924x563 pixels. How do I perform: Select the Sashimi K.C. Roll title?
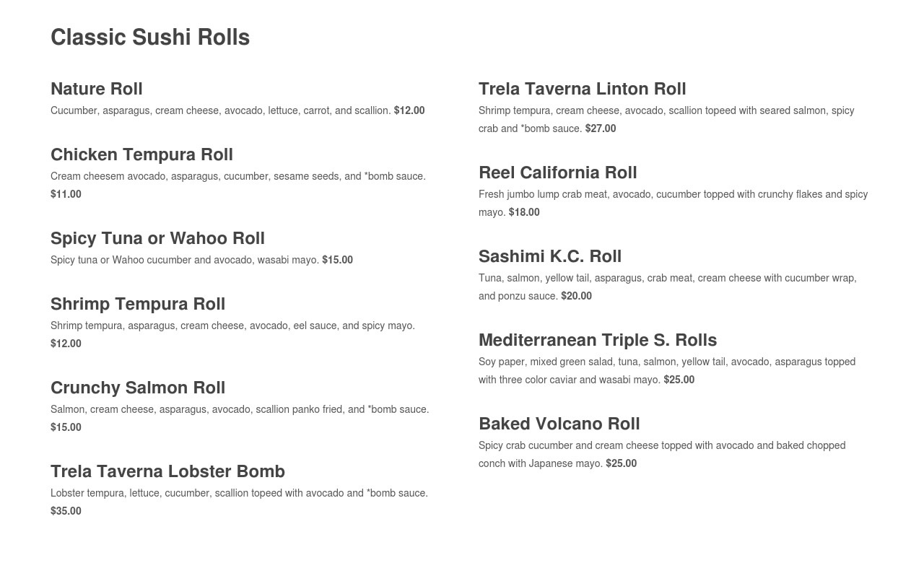point(549,256)
